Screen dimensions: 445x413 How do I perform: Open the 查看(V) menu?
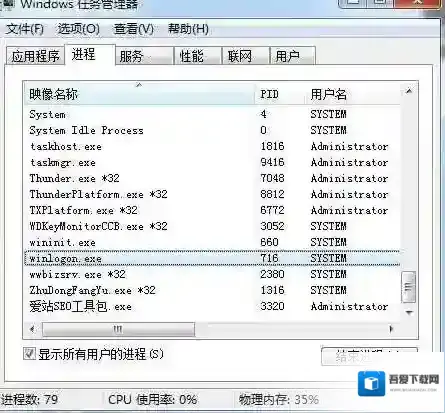click(134, 29)
